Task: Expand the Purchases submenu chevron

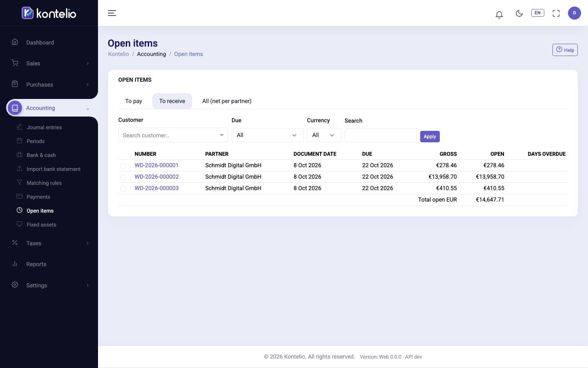Action: point(87,85)
